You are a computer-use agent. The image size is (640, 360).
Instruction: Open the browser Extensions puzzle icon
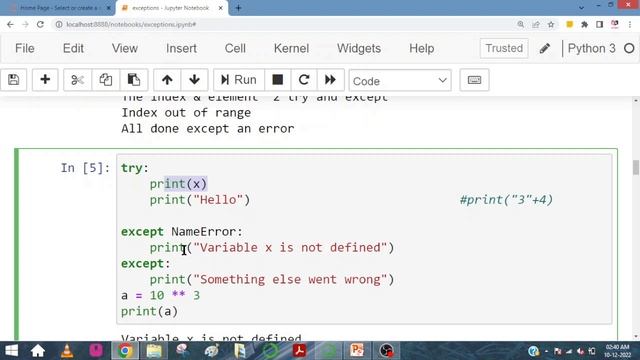click(x=584, y=24)
